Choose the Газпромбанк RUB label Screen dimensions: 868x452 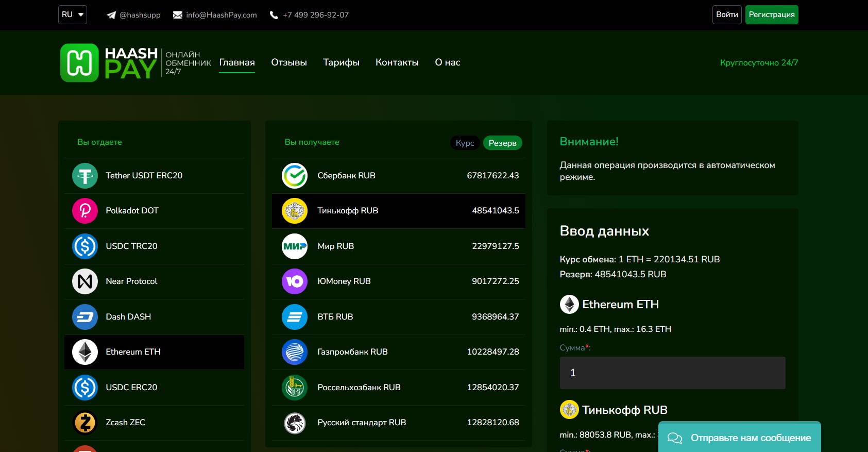click(353, 352)
